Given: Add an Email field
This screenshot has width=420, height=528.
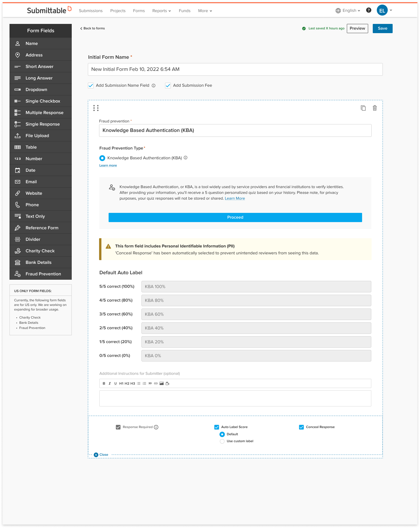Looking at the screenshot, I should (x=41, y=182).
